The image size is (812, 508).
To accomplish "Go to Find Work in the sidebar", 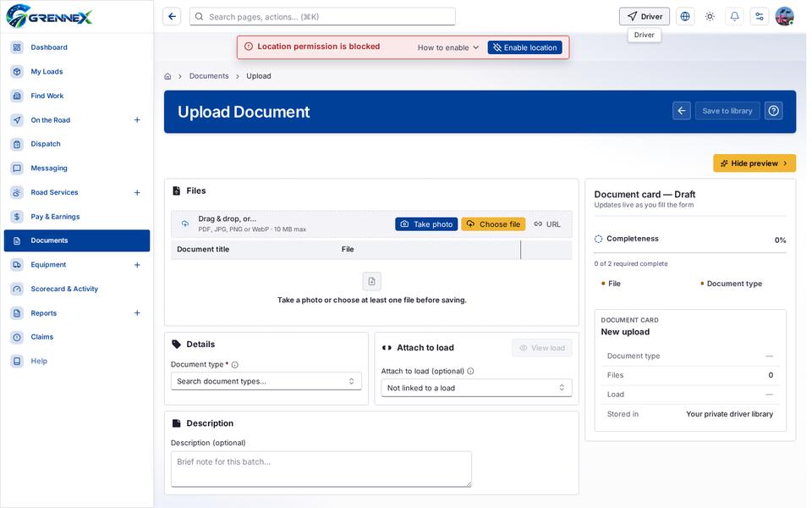I will tap(77, 96).
